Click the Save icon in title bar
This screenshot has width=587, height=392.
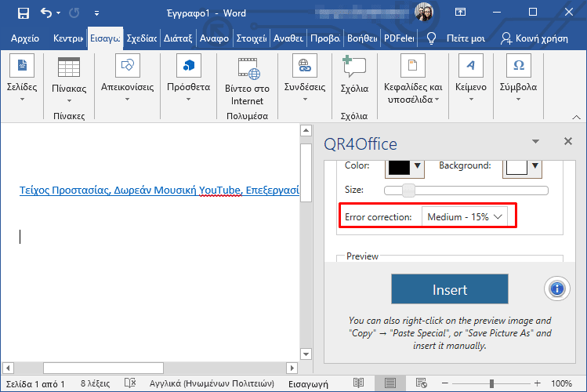coord(24,13)
